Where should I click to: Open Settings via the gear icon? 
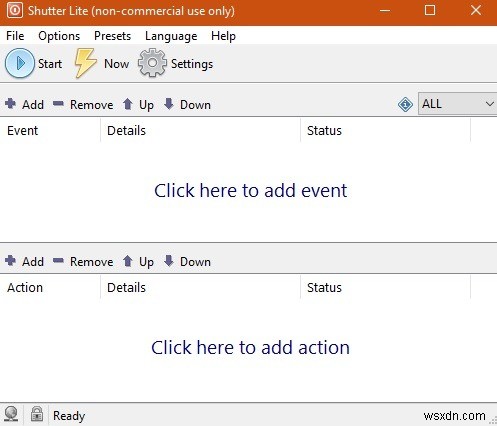click(152, 63)
